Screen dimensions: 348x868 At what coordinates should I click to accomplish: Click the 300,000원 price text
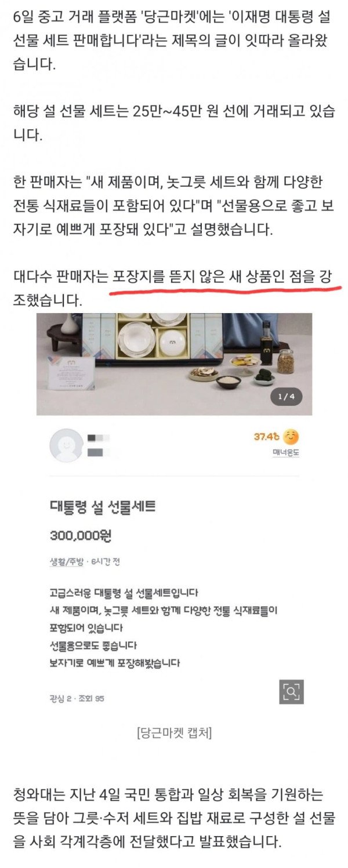pyautogui.click(x=80, y=536)
